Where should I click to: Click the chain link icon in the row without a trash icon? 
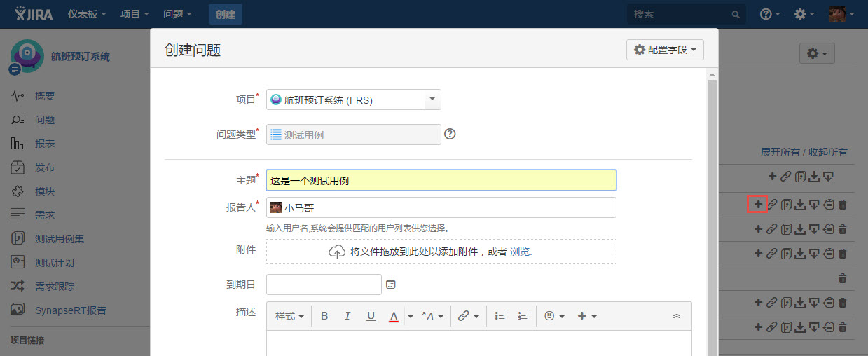pyautogui.click(x=785, y=176)
